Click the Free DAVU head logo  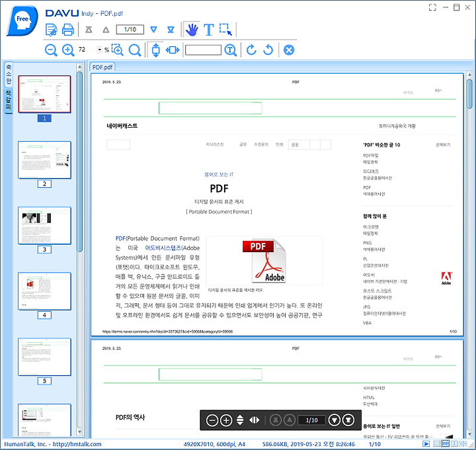tap(22, 21)
